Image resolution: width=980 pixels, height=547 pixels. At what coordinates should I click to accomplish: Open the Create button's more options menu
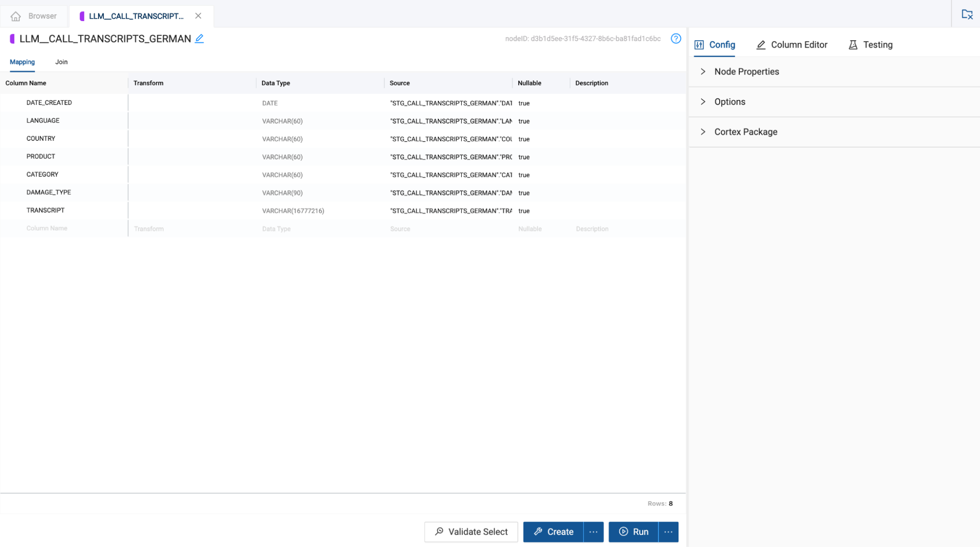593,532
